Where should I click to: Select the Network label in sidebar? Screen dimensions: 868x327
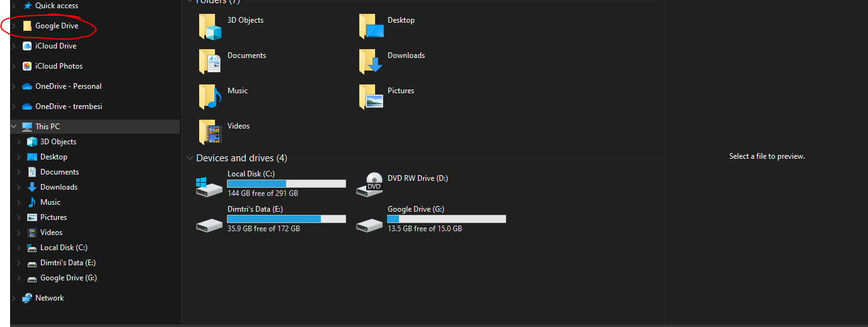(50, 298)
